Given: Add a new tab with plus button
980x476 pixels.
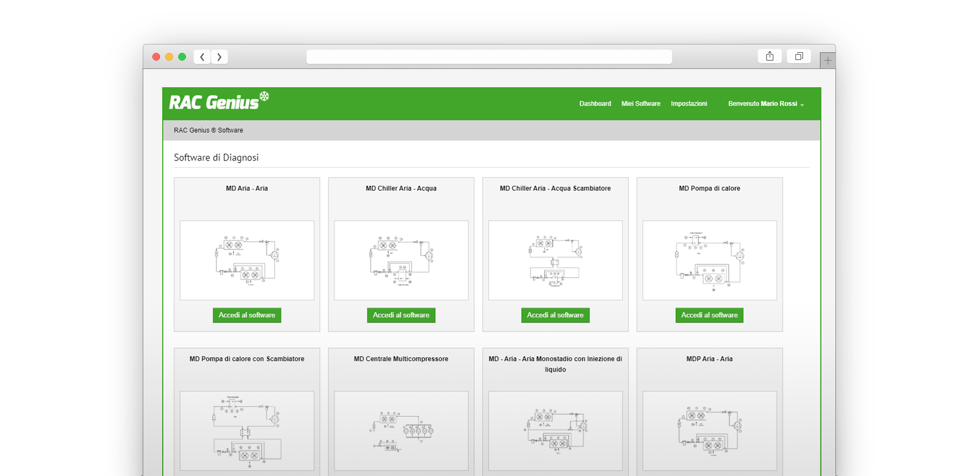Looking at the screenshot, I should click(828, 61).
